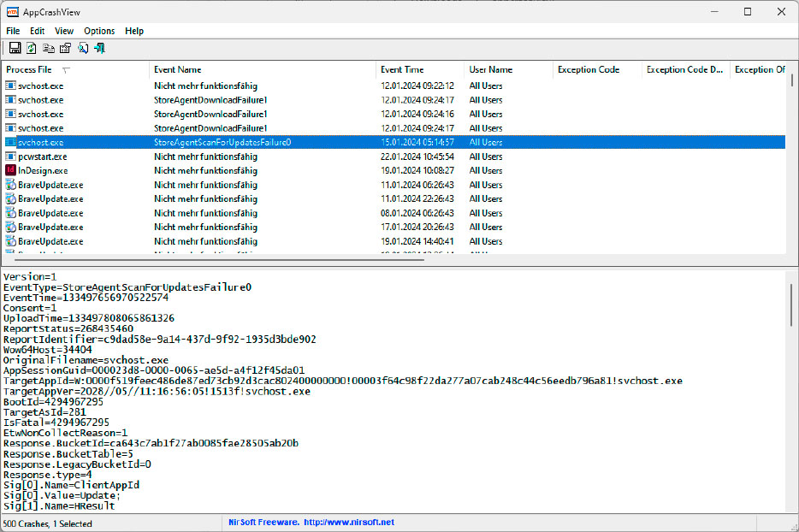
Task: Click the InDesign.exe row icon
Action: click(10, 170)
